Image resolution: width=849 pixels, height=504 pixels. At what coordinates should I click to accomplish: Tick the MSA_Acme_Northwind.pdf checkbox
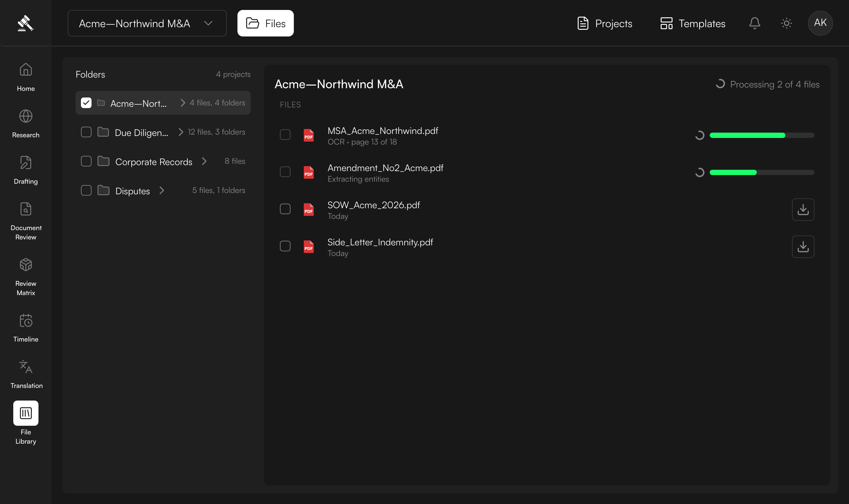pos(285,135)
